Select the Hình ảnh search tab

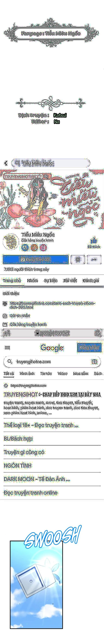coord(27,374)
